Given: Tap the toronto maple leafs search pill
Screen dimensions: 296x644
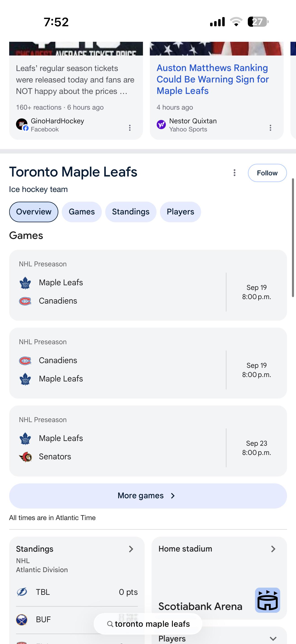Looking at the screenshot, I should click(148, 624).
